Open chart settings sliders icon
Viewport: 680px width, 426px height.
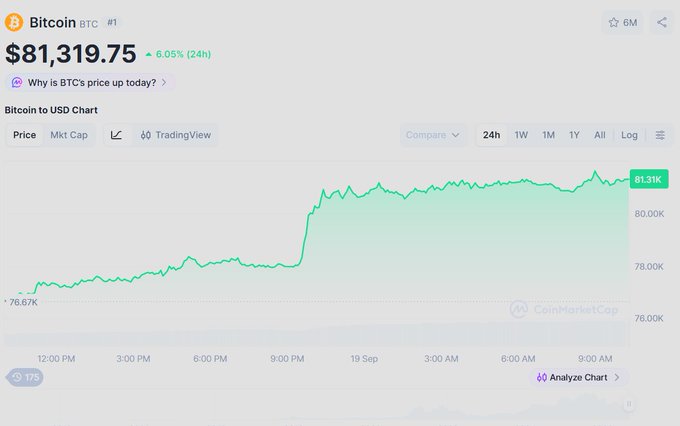pos(660,135)
